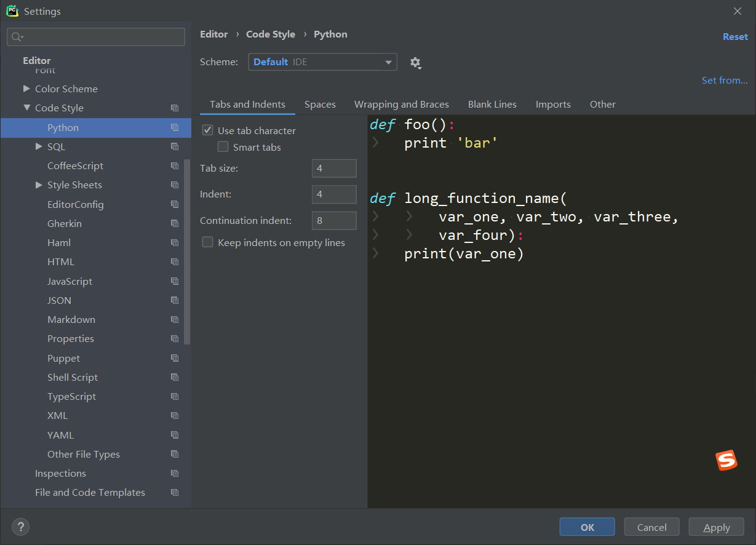Screen dimensions: 756x545
Task: Click the Apply button
Action: point(717,527)
